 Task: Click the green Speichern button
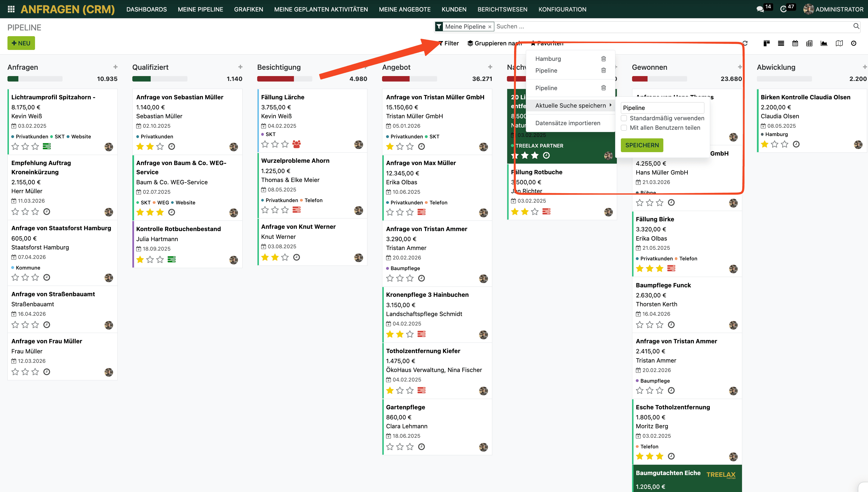(x=642, y=145)
